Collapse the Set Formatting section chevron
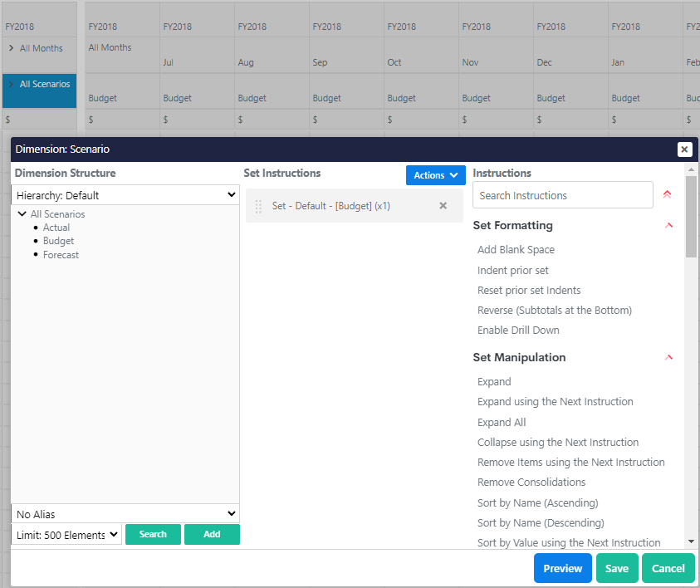700x588 pixels. 669,225
